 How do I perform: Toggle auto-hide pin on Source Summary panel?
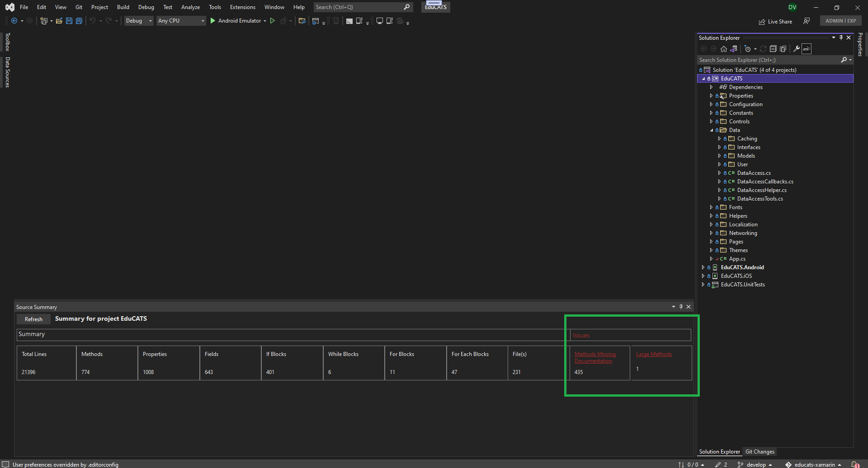coord(681,307)
